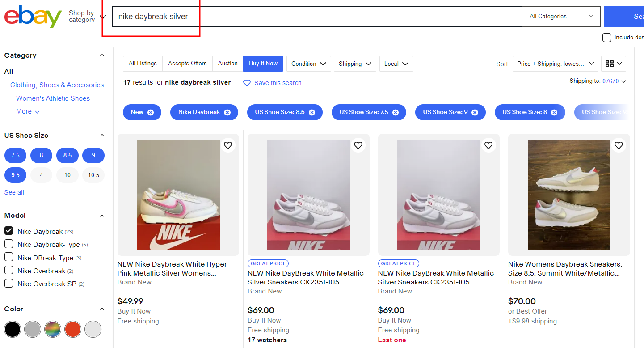Screen dimensions: 644x348
Task: Open the Hyper Pink Metallic Silver listing title
Action: (172, 268)
